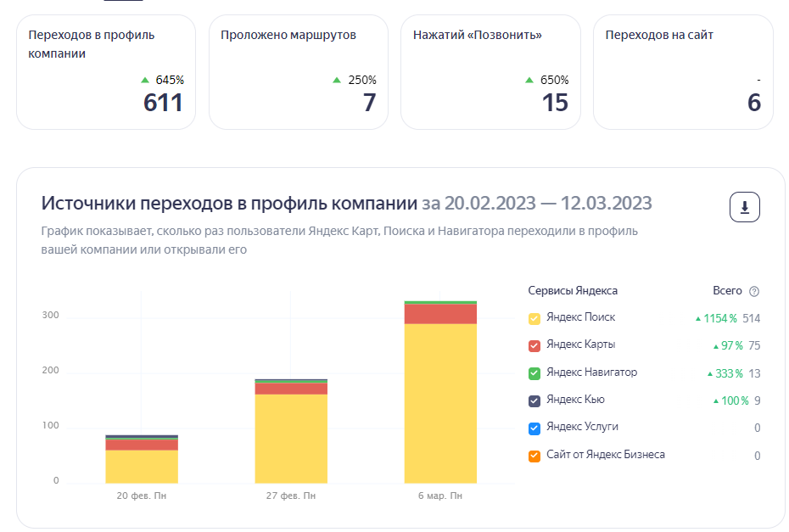Click the download report icon

point(744,206)
